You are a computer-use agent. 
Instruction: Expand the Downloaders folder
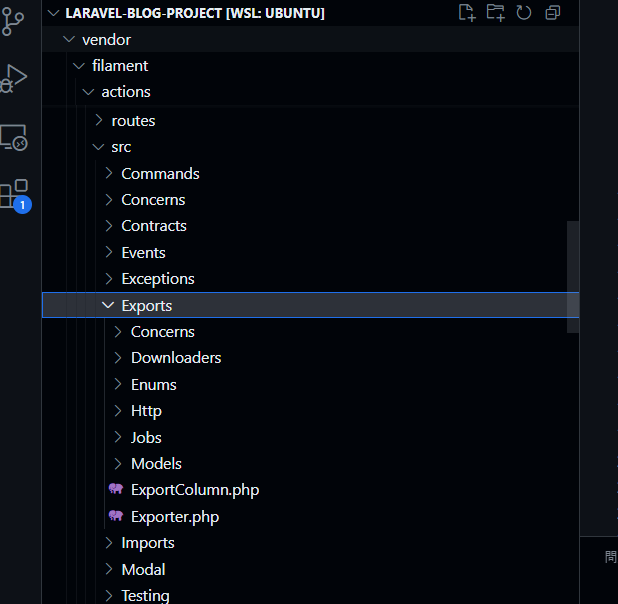[310, 358]
